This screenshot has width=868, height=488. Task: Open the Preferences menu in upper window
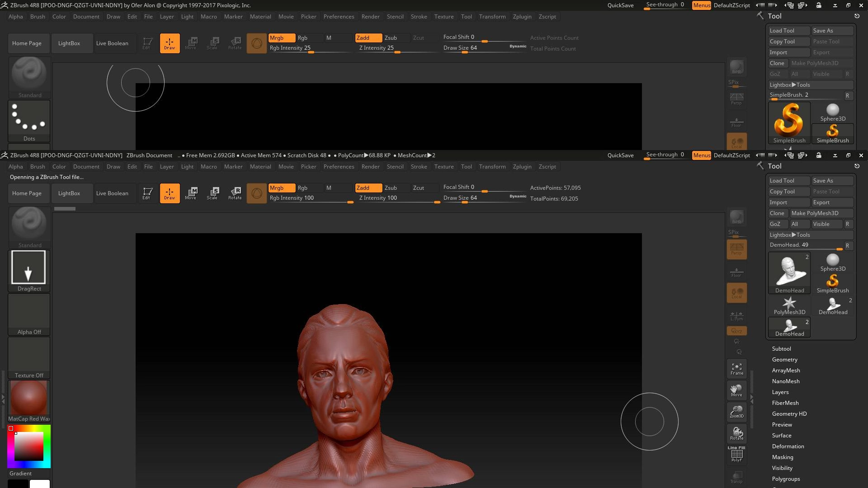click(339, 17)
